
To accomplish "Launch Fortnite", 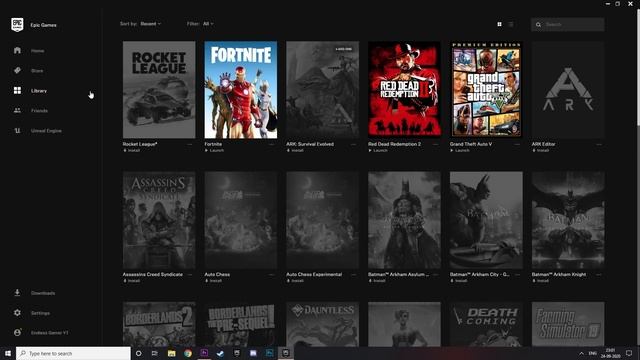I will [214, 151].
